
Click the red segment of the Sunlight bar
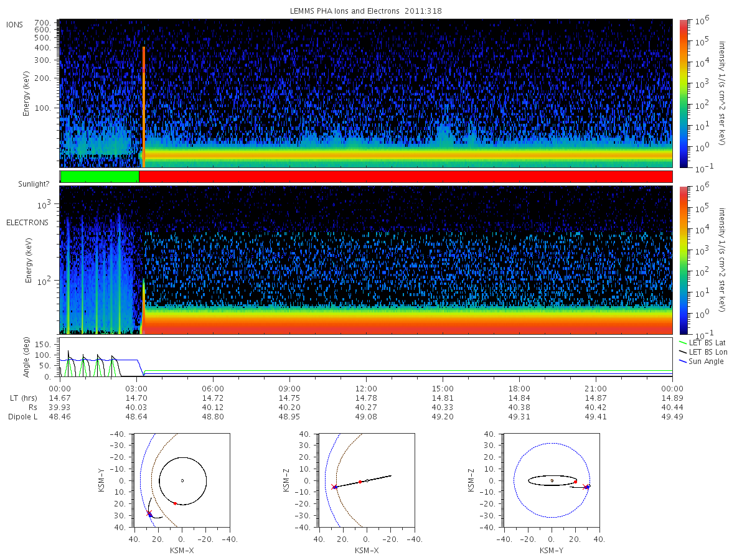click(405, 177)
